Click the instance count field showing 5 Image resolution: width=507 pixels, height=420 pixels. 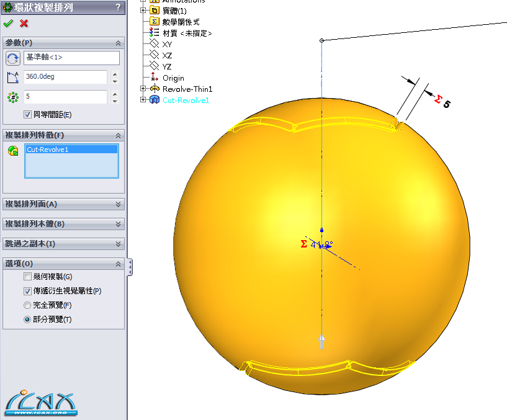coord(65,97)
